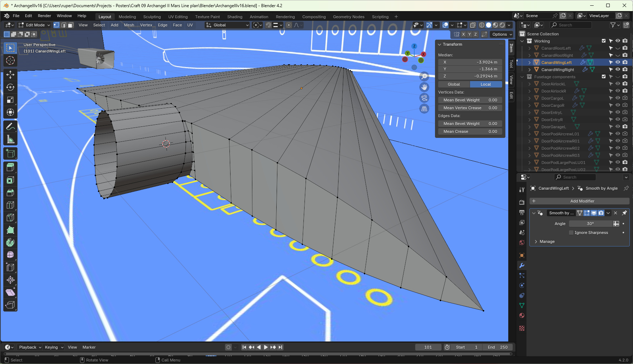Toggle camera view icon

(x=424, y=98)
